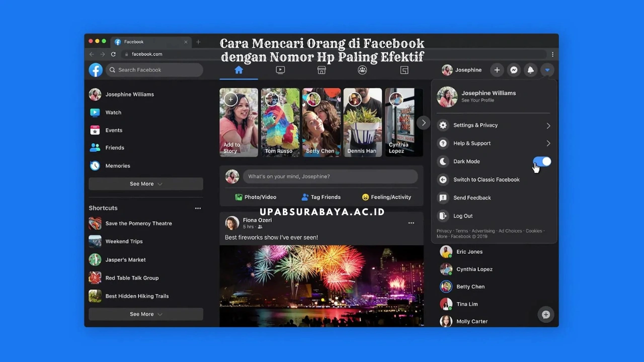Open Josephine Williams See Your Profile
Image resolution: width=644 pixels, height=362 pixels.
tap(494, 97)
